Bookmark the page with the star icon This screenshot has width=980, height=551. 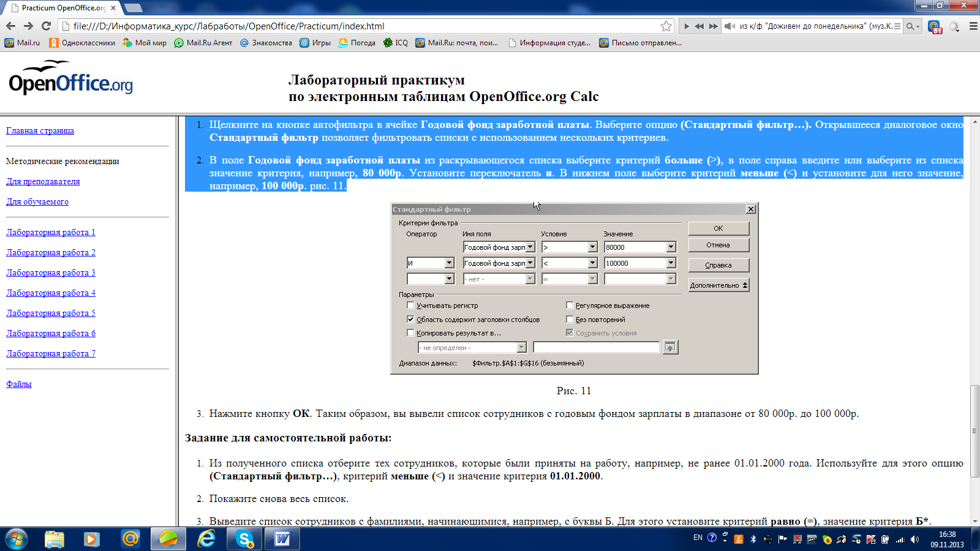[666, 26]
